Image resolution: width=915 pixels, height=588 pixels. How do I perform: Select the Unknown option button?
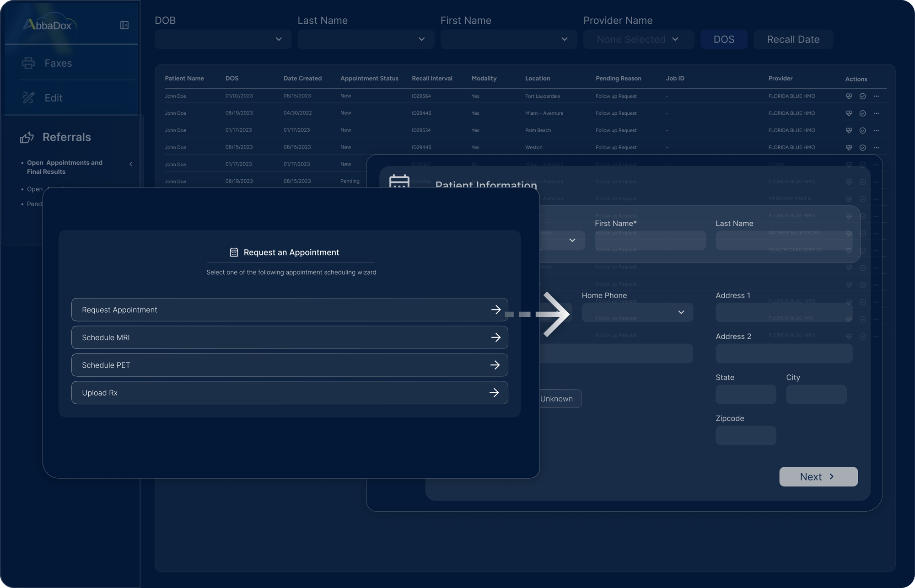(x=556, y=399)
